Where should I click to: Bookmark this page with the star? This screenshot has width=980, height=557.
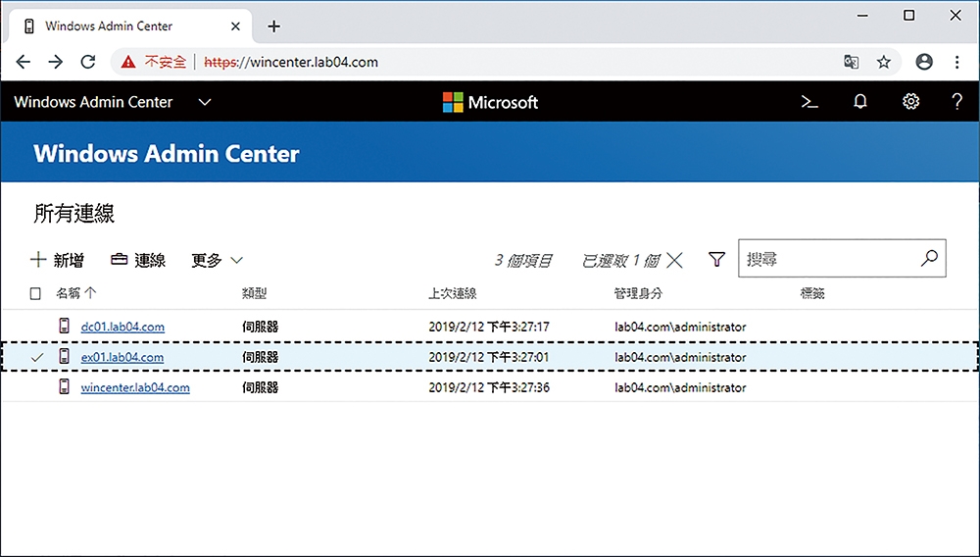883,62
